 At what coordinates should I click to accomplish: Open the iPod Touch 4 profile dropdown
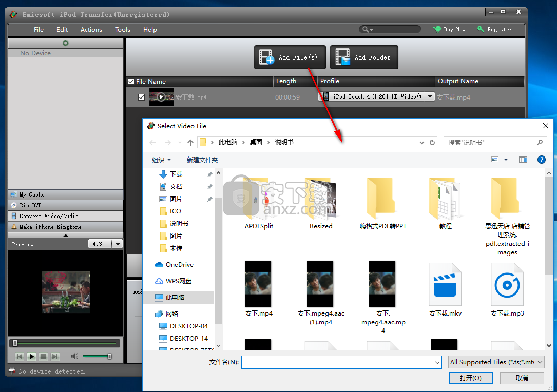430,96
